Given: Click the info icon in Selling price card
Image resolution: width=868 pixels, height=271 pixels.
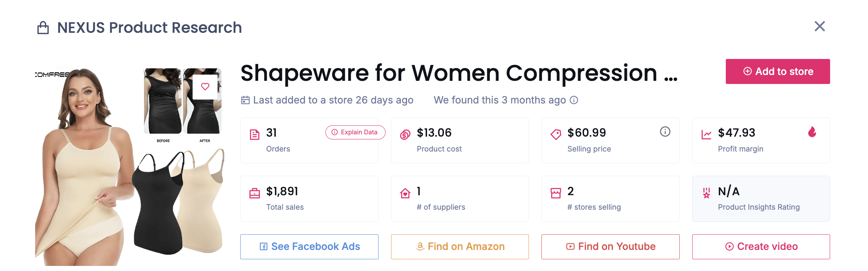Looking at the screenshot, I should click(x=665, y=132).
